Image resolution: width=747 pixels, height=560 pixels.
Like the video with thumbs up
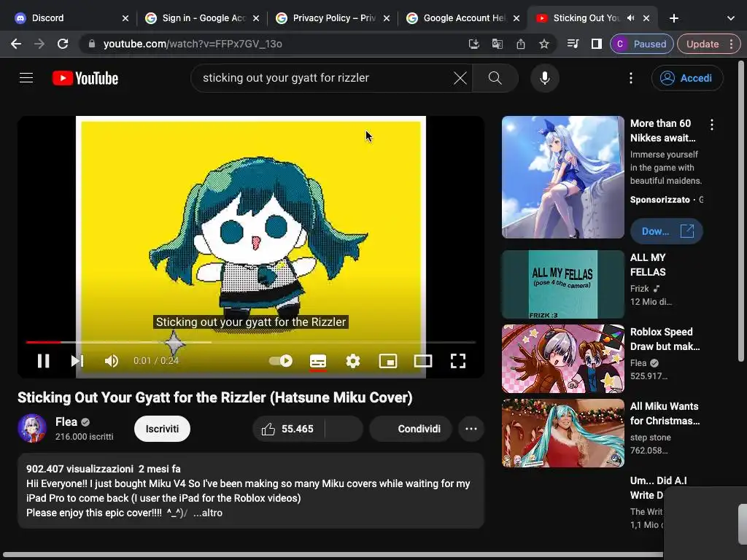coord(287,429)
